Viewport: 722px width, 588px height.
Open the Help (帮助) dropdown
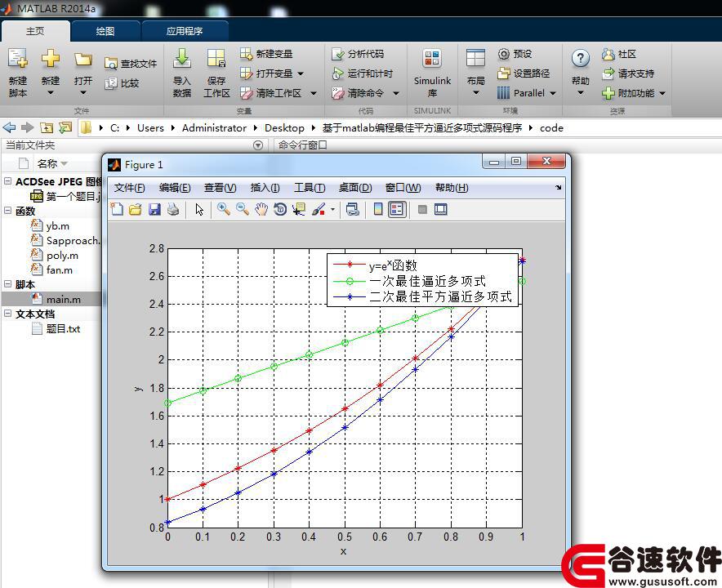(580, 93)
